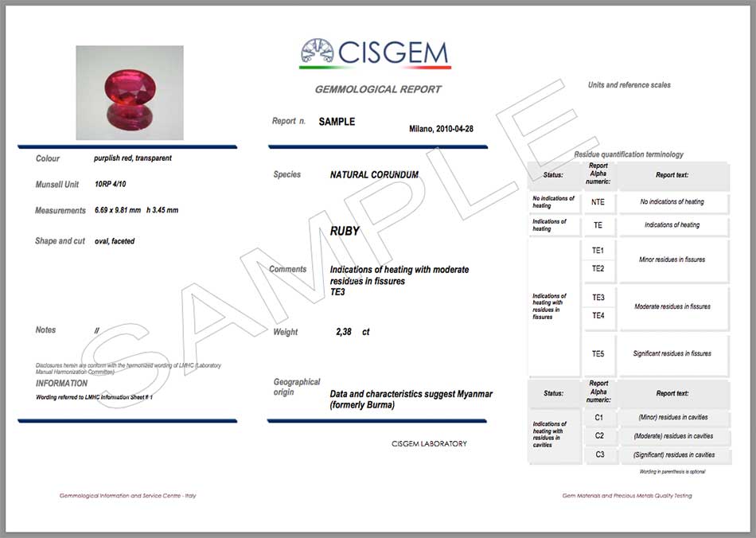756x538 pixels.
Task: Click the "Geographical origin" label
Action: coord(297,387)
